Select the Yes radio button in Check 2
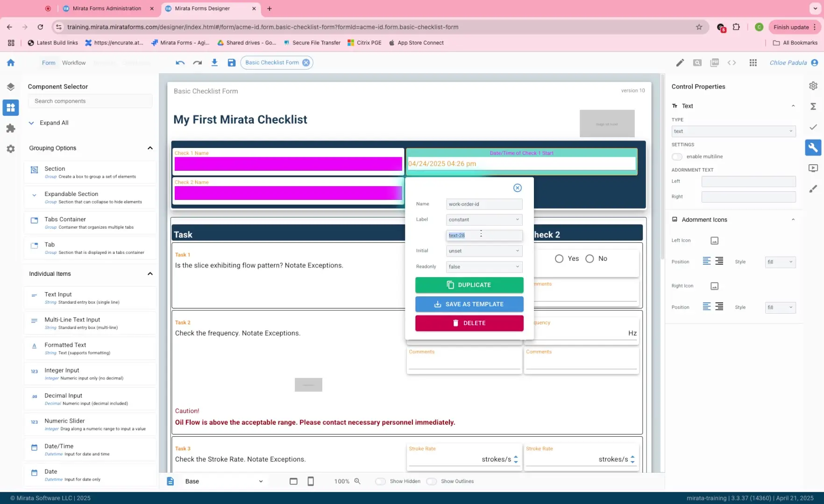The width and height of the screenshot is (824, 504). (559, 259)
